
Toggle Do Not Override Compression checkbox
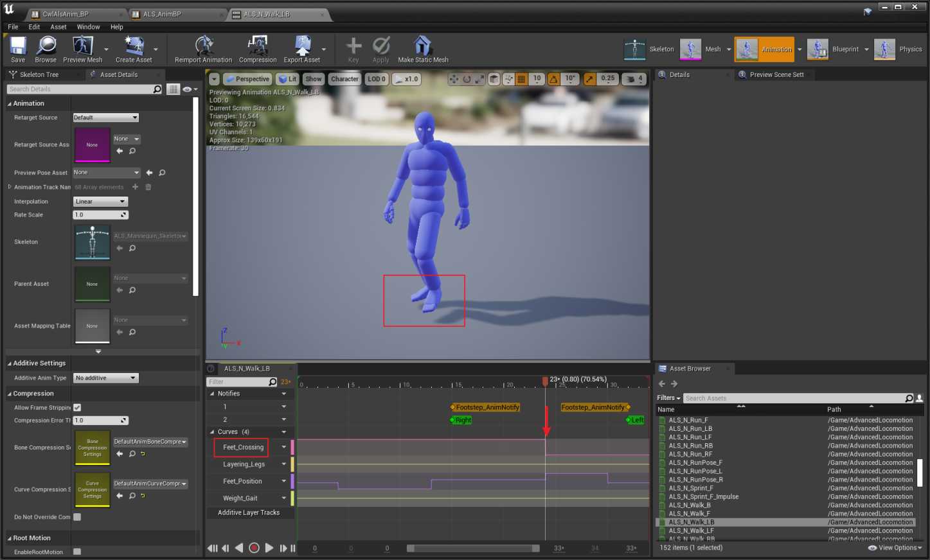point(77,516)
